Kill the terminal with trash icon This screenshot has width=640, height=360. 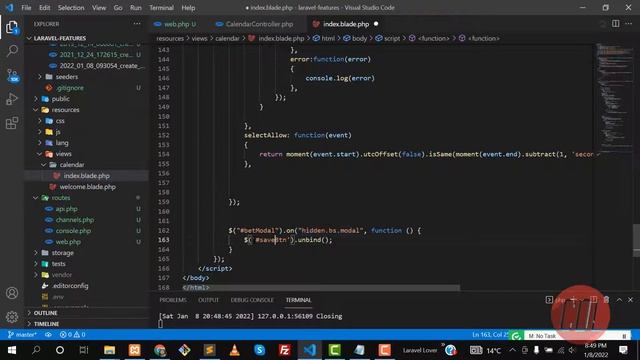click(x=607, y=300)
